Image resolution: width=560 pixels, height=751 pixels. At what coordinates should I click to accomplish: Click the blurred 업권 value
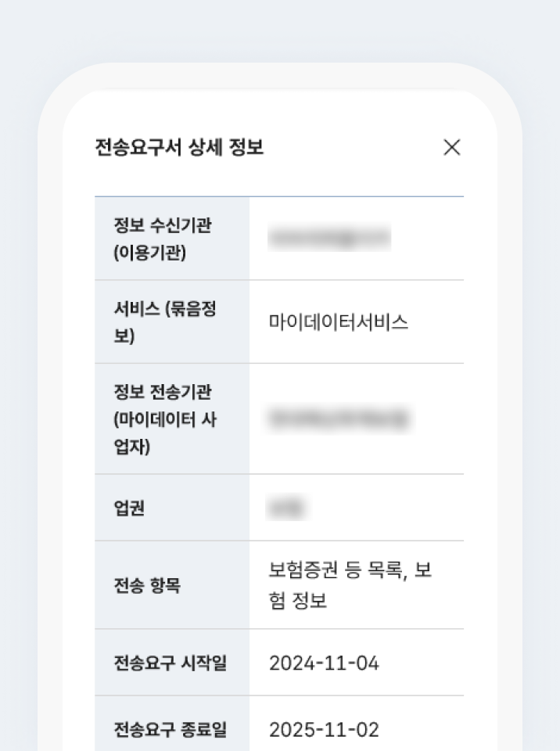[x=286, y=508]
